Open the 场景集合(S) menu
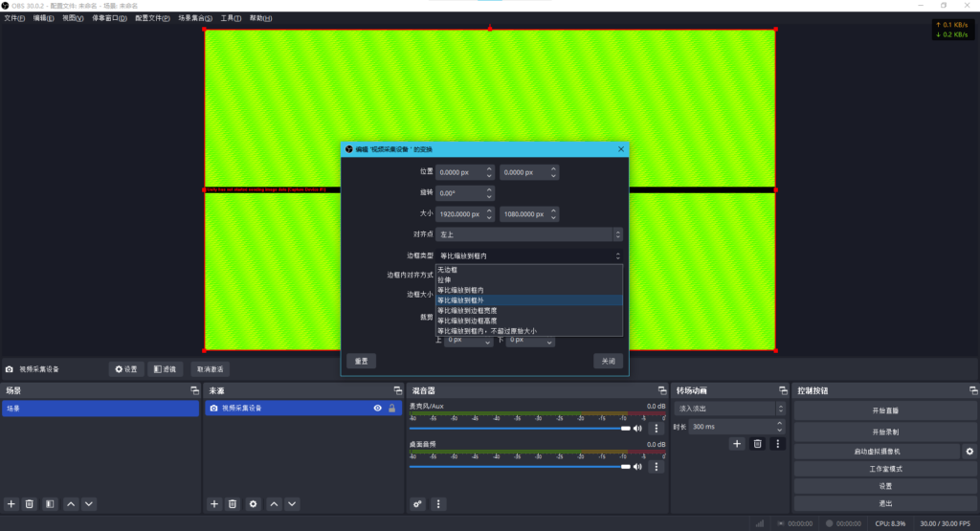 [195, 18]
